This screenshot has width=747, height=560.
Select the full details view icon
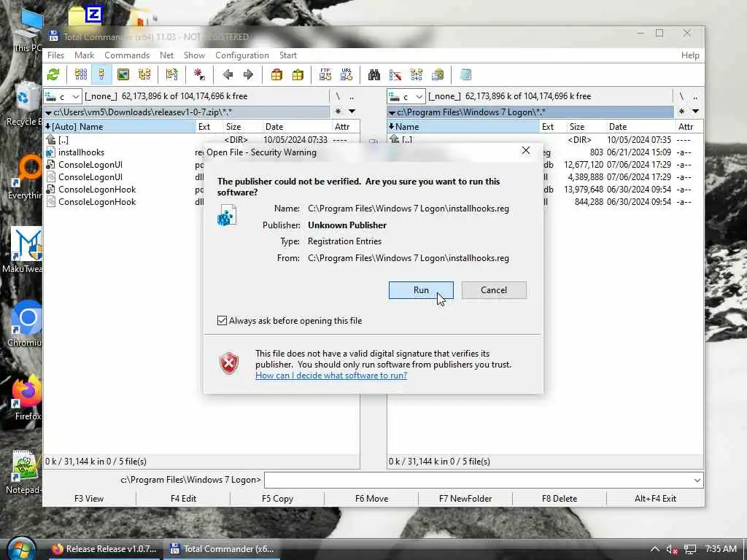(x=101, y=74)
